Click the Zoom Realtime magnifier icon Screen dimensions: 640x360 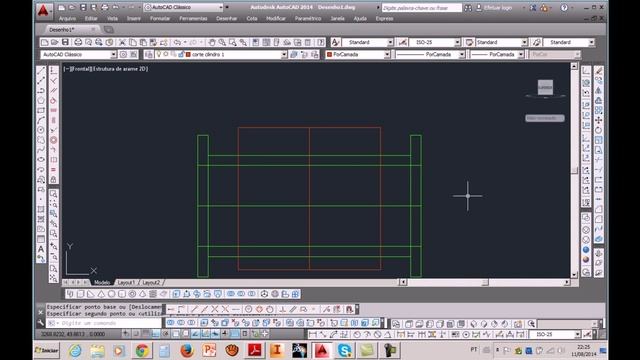(222, 42)
